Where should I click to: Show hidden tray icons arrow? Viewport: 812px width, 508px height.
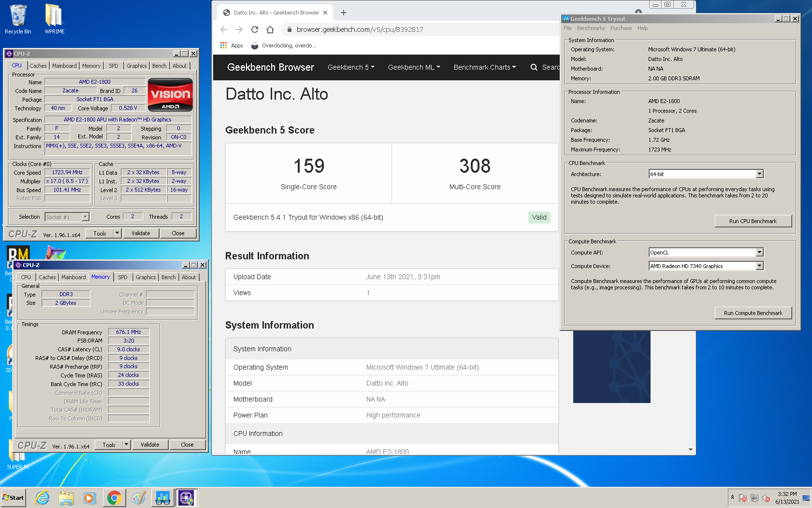(732, 497)
